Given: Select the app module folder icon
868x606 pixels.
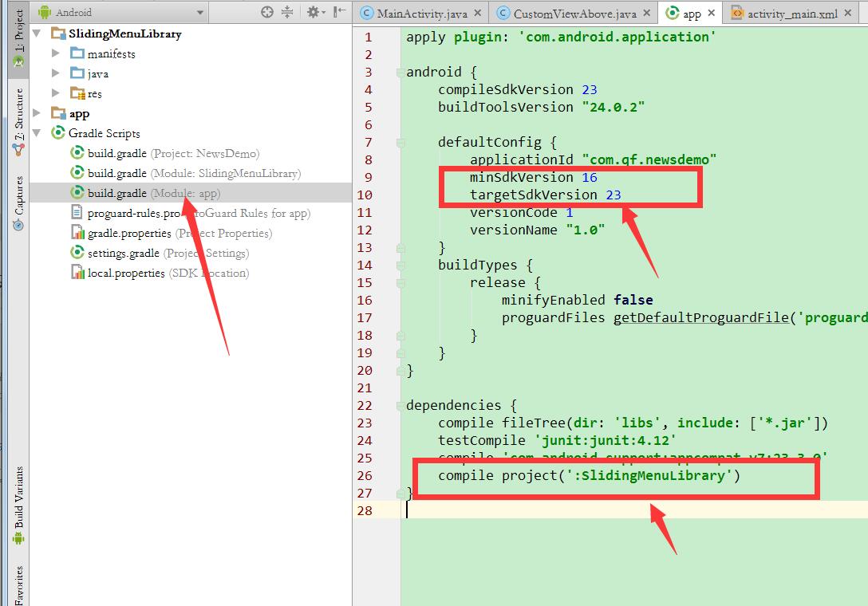Looking at the screenshot, I should pyautogui.click(x=58, y=113).
